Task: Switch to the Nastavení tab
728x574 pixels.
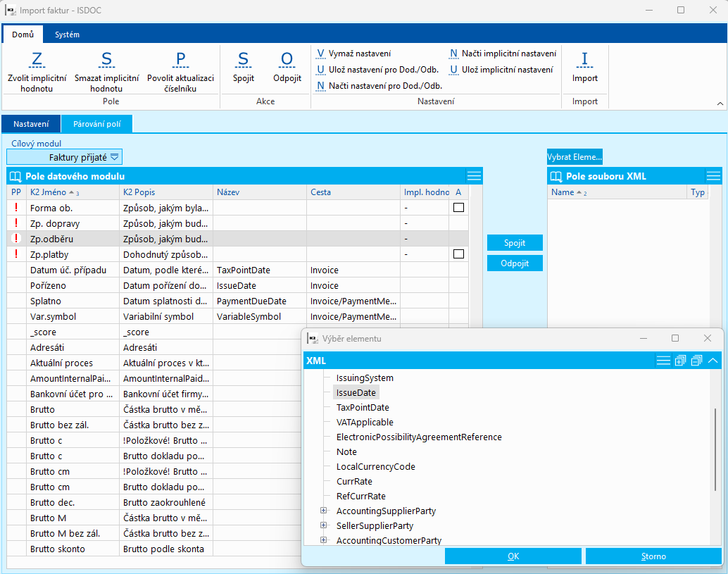Action: tap(31, 124)
